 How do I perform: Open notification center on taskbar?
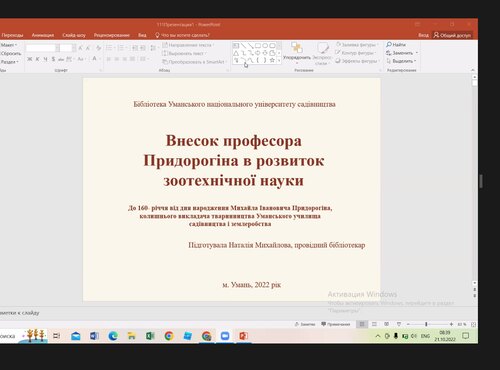[x=466, y=336]
